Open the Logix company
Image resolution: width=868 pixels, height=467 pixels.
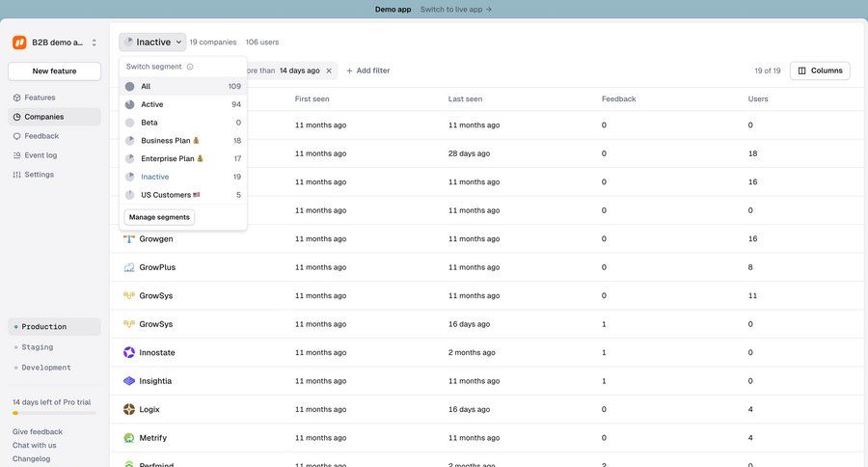coord(149,409)
